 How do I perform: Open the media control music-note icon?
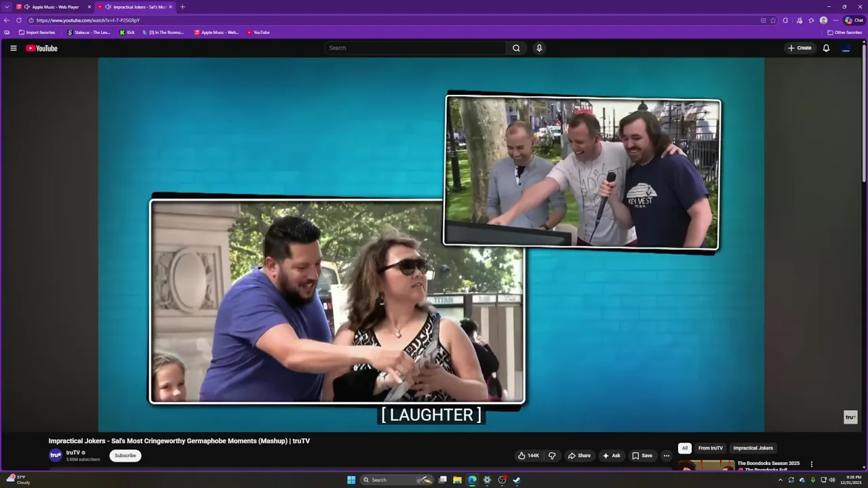coord(800,20)
